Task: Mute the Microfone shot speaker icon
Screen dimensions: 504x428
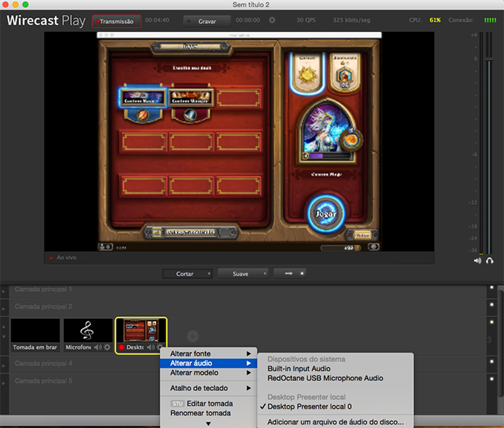Action: coord(98,348)
